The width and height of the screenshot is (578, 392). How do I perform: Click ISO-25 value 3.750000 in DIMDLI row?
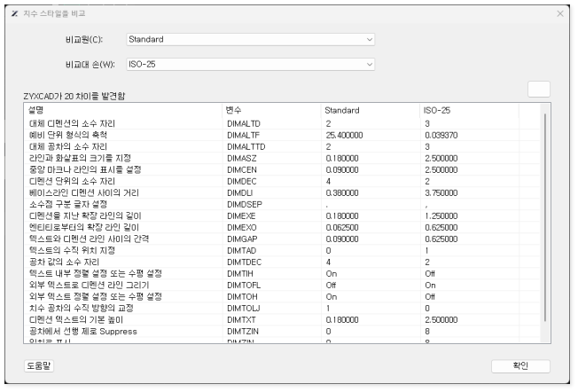pos(441,192)
